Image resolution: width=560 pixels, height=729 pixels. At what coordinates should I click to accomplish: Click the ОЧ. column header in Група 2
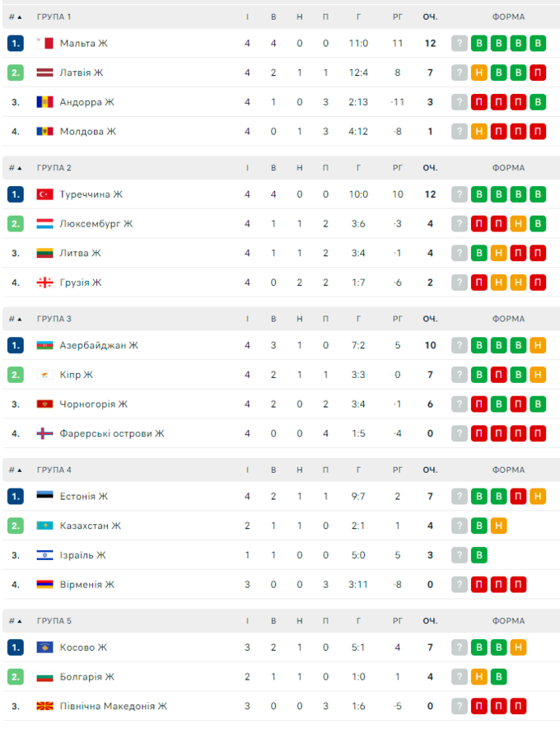tap(430, 168)
